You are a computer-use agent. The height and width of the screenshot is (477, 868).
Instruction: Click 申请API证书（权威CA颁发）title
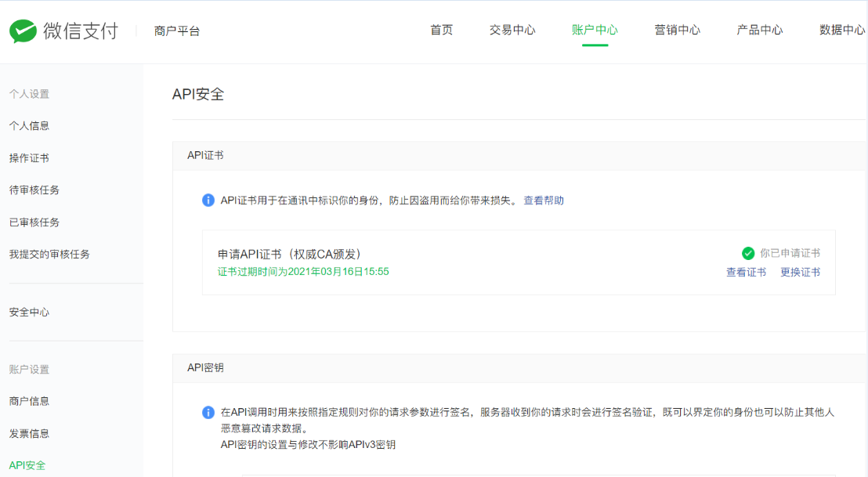(290, 254)
